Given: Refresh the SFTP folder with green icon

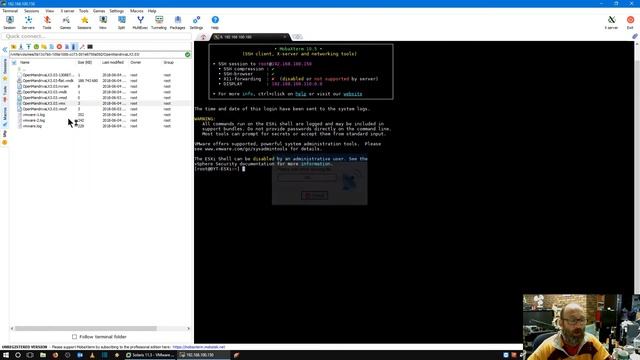Looking at the screenshot, I should point(36,47).
